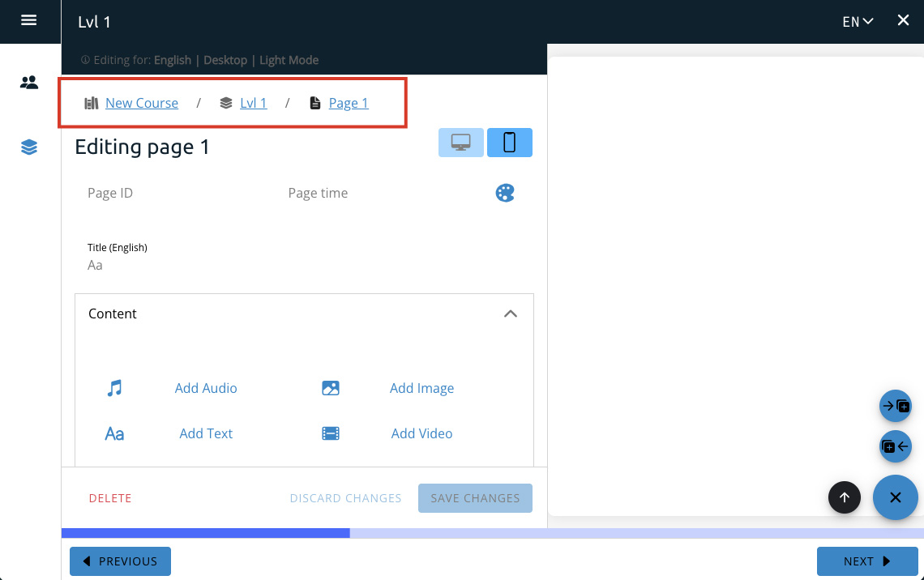Click the users group sidebar icon

pos(29,82)
